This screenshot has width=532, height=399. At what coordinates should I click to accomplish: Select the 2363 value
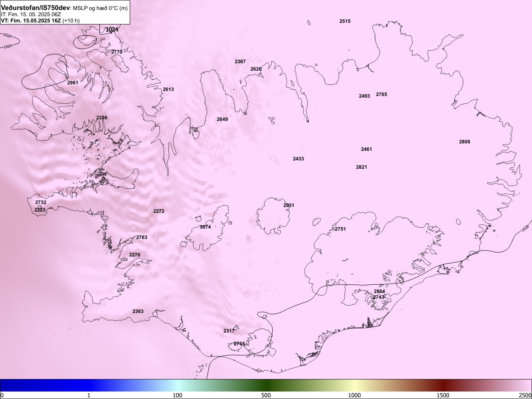click(138, 311)
